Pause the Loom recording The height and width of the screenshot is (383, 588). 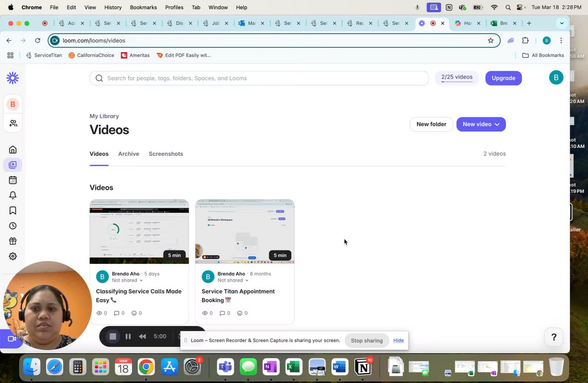128,336
